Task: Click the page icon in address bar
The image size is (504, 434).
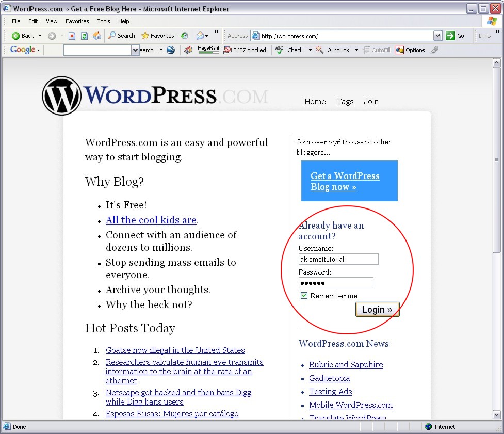Action: tap(255, 36)
